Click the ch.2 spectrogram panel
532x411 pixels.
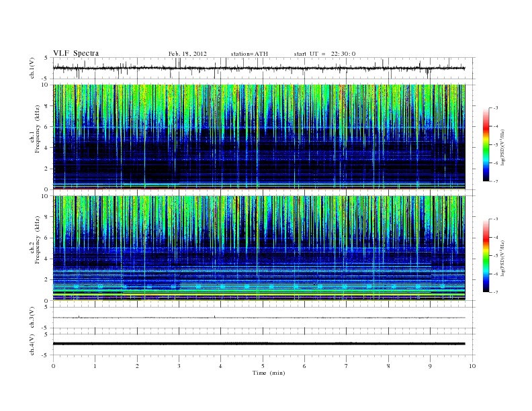[x=259, y=248]
